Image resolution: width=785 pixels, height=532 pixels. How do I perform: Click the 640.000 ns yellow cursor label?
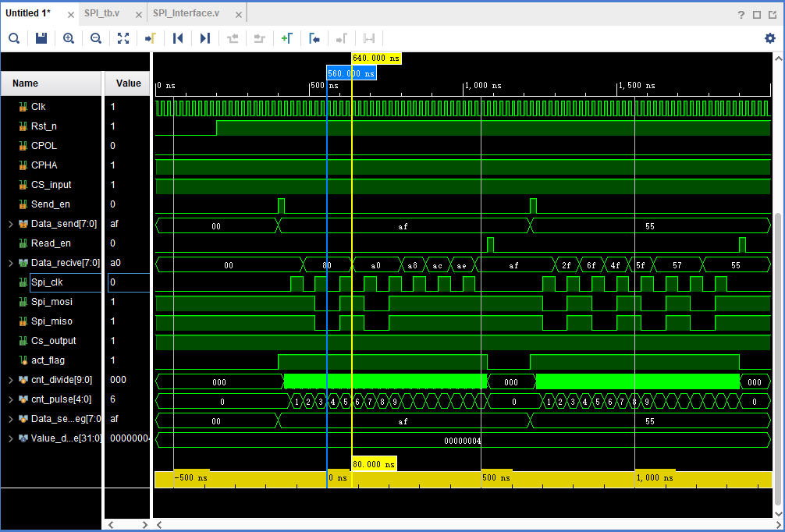[376, 58]
